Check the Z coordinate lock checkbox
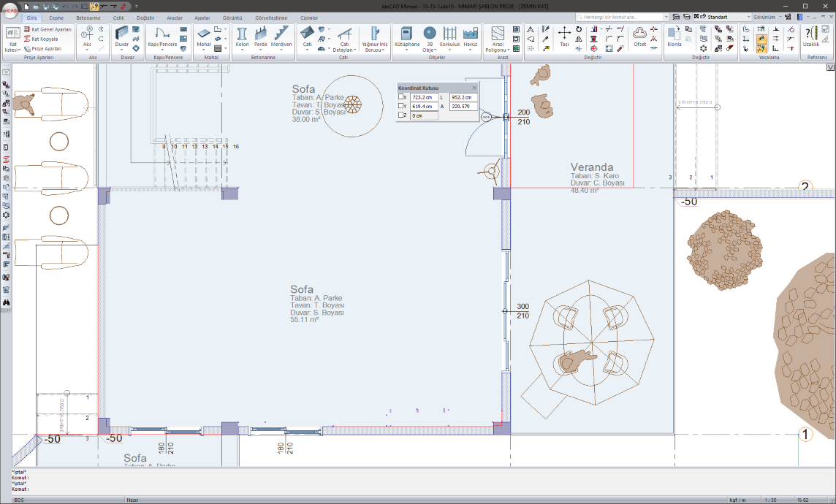The image size is (836, 504). coord(401,115)
